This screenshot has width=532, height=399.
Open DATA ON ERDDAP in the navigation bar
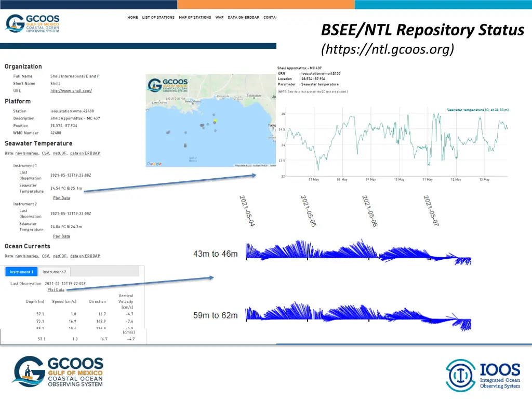tap(243, 18)
